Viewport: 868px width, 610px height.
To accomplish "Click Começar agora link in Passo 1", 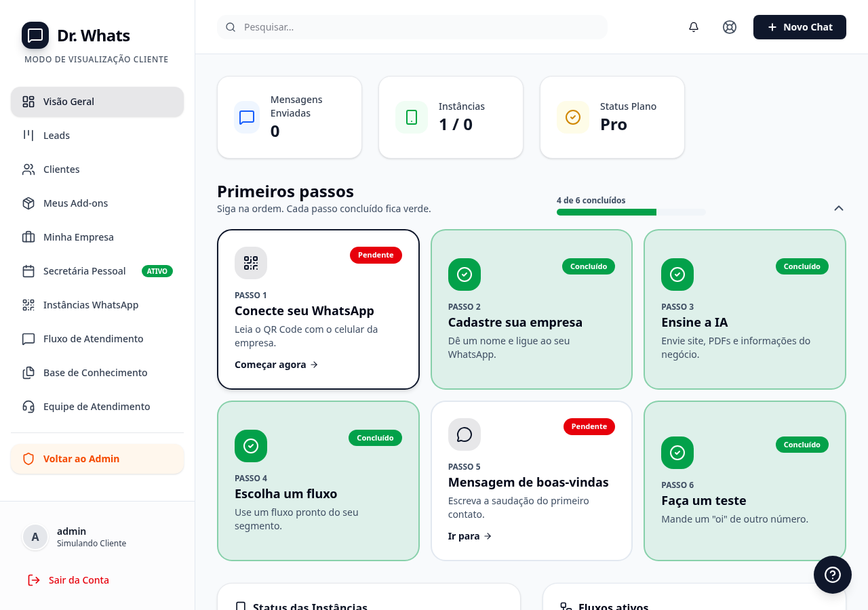I will tap(277, 365).
